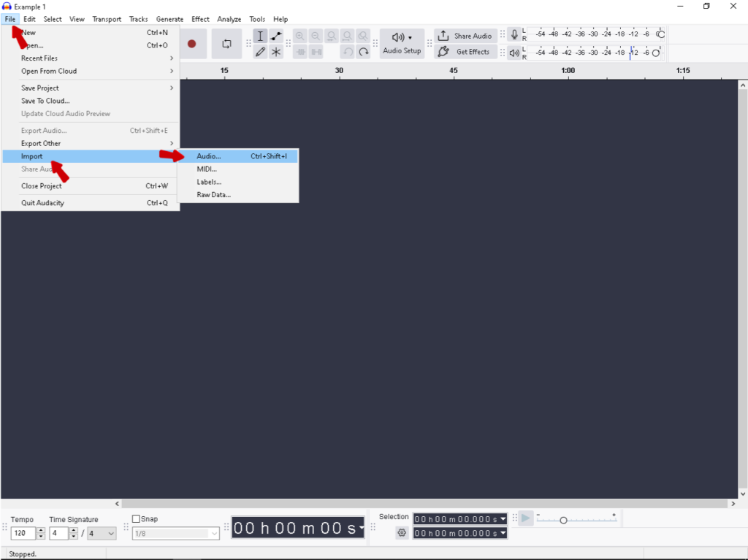
Task: Click the Redo arrow icon
Action: pyautogui.click(x=363, y=52)
